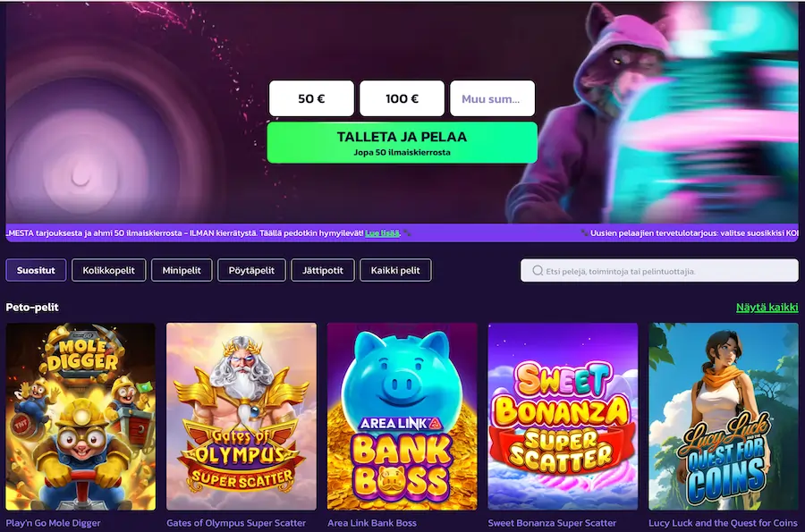Open the Kolikkopelit category tab
805x532 pixels.
point(109,270)
